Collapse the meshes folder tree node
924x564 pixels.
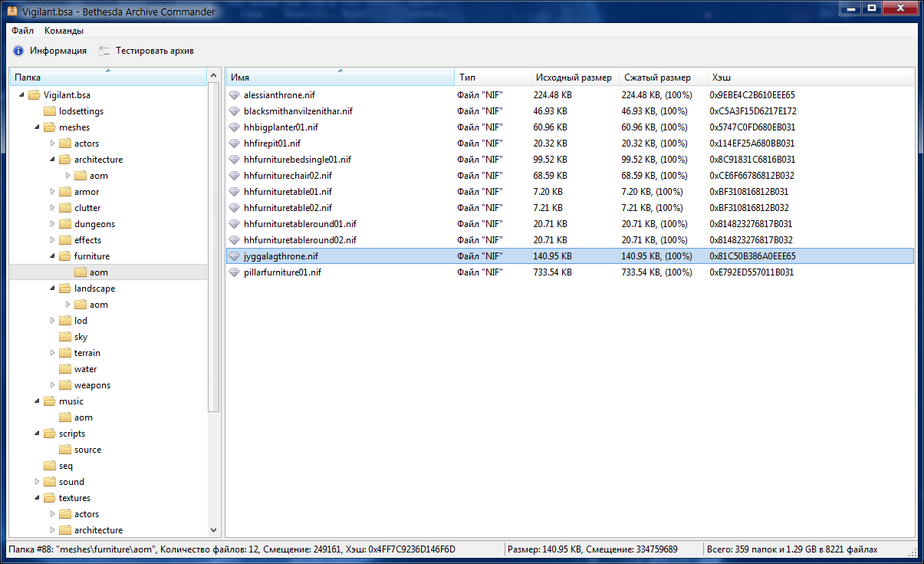point(37,127)
